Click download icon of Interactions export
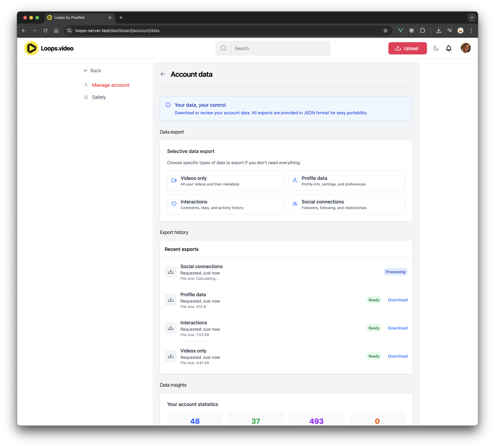Screen dimensions: 495x448 click(x=171, y=328)
